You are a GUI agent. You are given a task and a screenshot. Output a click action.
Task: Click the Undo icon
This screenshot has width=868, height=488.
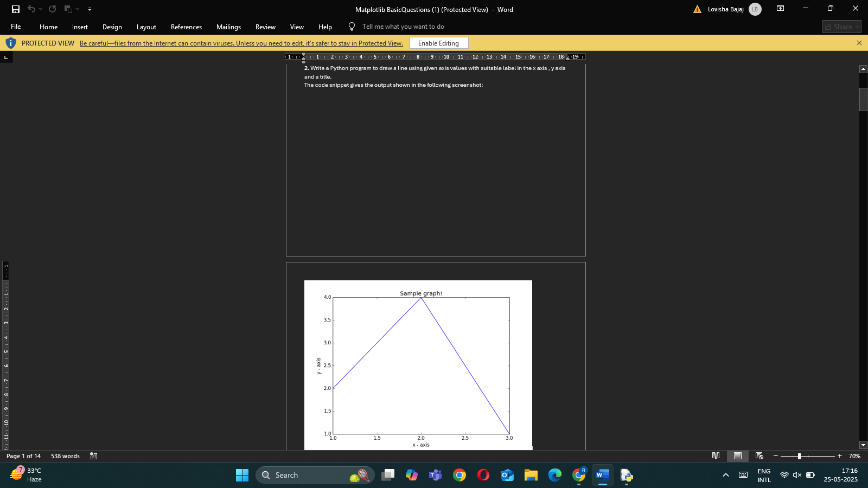click(x=31, y=9)
